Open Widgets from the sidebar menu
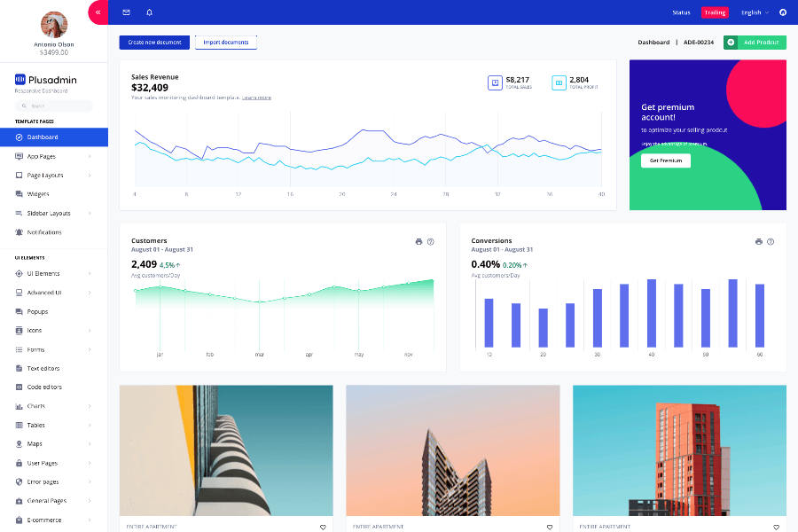The height and width of the screenshot is (532, 798). pos(39,194)
